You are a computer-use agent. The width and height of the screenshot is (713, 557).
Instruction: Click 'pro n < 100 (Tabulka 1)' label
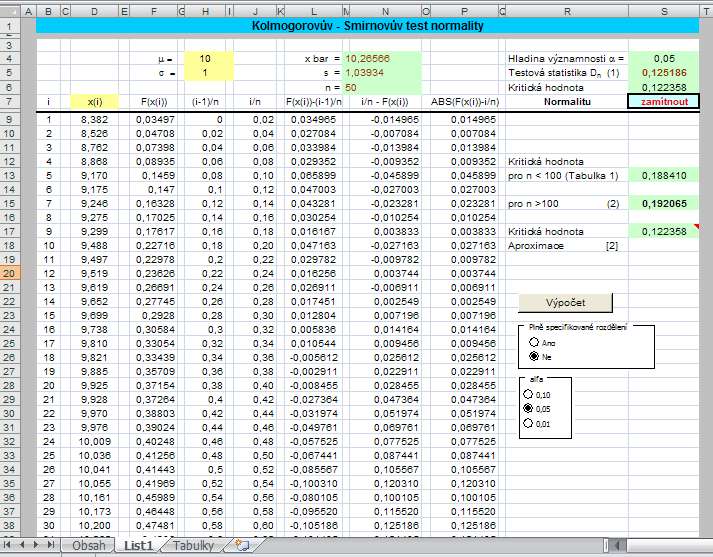click(563, 176)
